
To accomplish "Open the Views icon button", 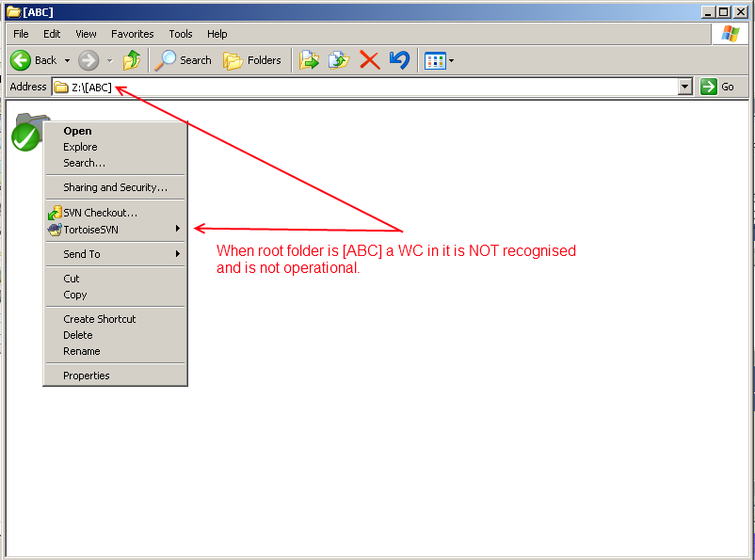I will pos(435,61).
